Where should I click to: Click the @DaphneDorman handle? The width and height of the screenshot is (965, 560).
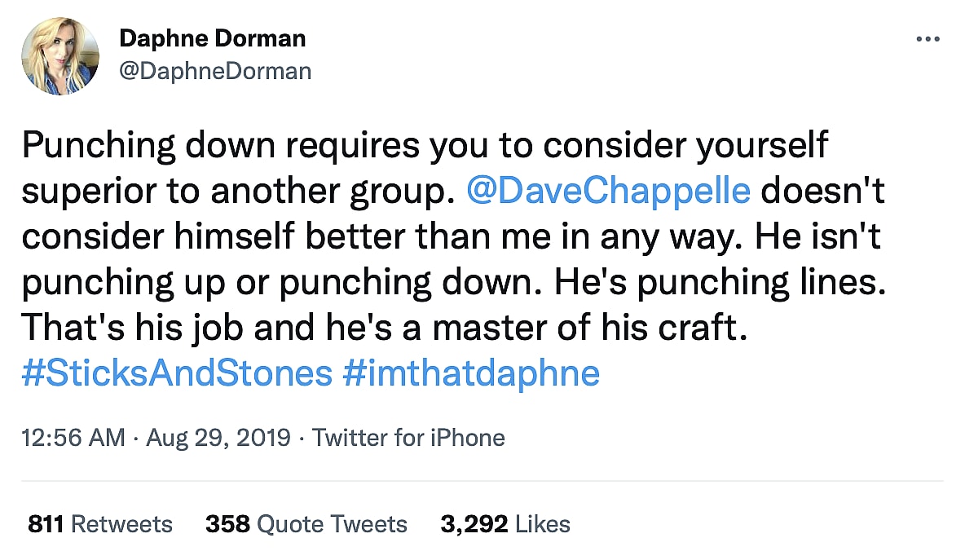pos(215,71)
